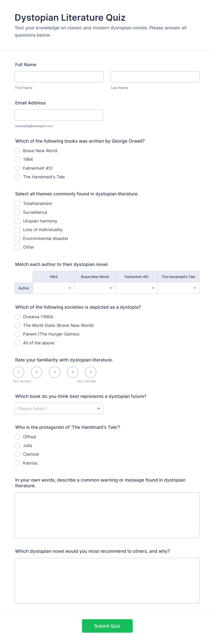Click the Email Address input box
212x644 pixels.
pos(59,115)
